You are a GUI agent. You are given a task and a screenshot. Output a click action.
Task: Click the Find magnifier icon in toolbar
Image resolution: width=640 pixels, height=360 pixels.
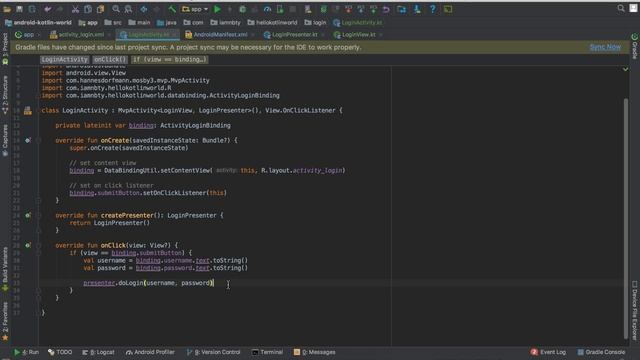(116, 9)
